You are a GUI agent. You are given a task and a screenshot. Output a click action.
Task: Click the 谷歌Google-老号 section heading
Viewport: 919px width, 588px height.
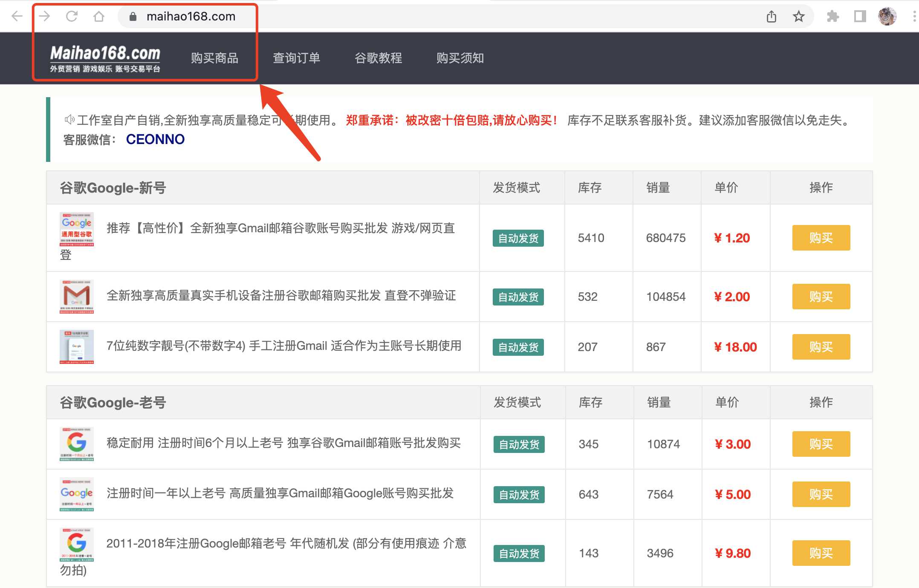pos(113,403)
